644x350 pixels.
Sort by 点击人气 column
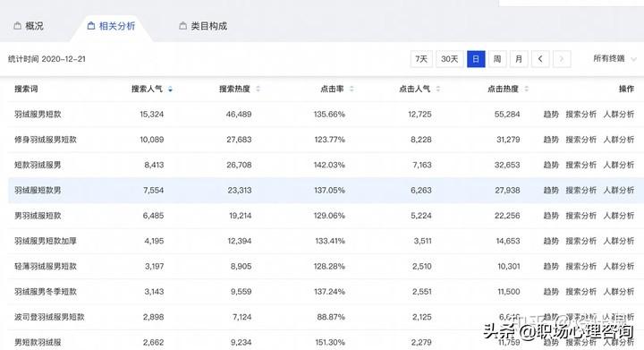pos(419,89)
